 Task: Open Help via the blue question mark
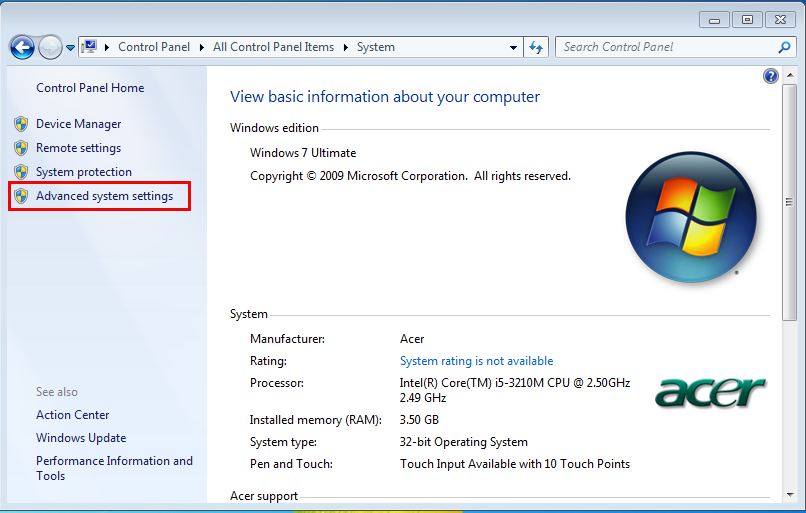[x=770, y=76]
